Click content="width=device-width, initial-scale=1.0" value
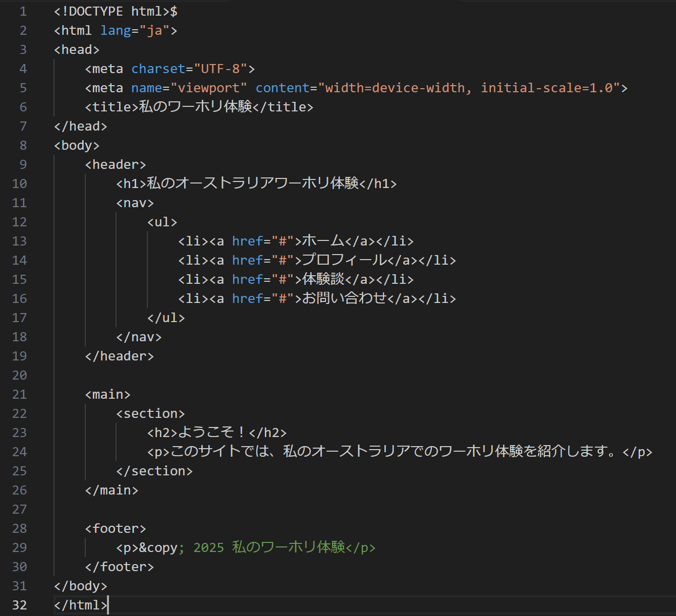676x616 pixels. click(438, 88)
